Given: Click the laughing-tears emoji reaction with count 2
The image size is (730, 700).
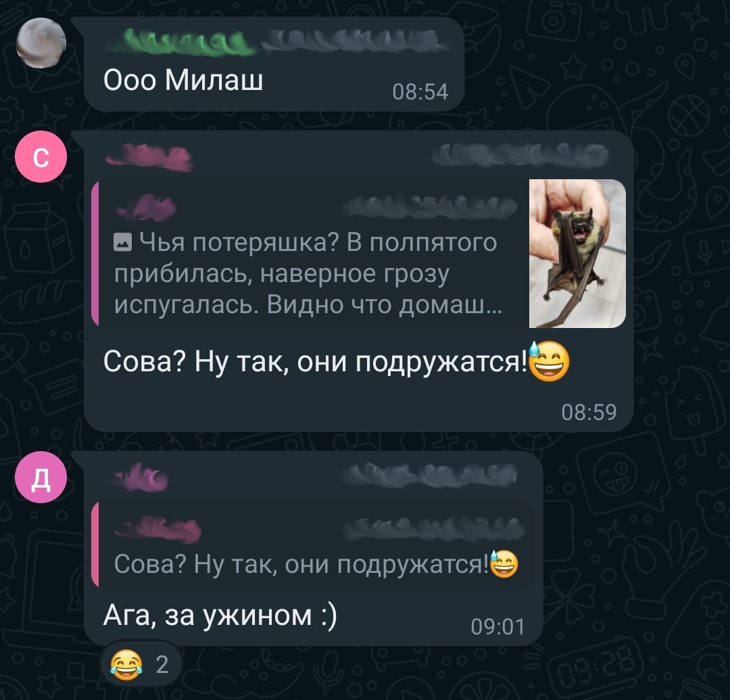Looking at the screenshot, I should (x=140, y=664).
